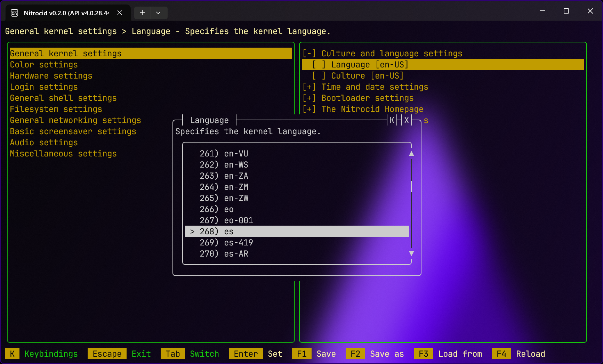The image size is (603, 364).
Task: Toggle the Language [en-US] setting checkbox
Action: (x=319, y=65)
